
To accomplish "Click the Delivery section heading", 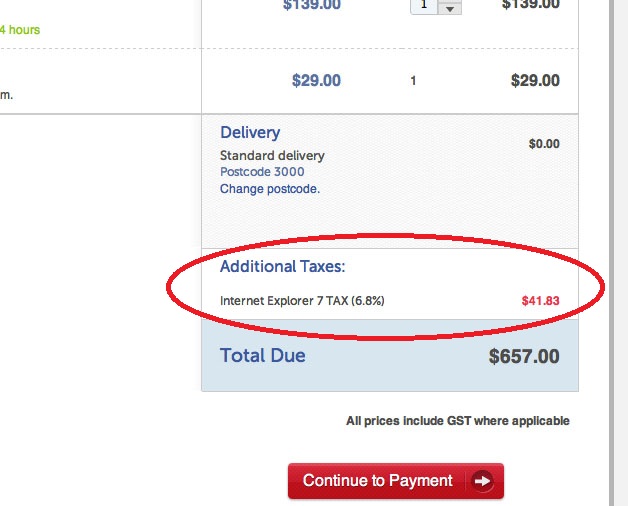I will click(x=250, y=133).
